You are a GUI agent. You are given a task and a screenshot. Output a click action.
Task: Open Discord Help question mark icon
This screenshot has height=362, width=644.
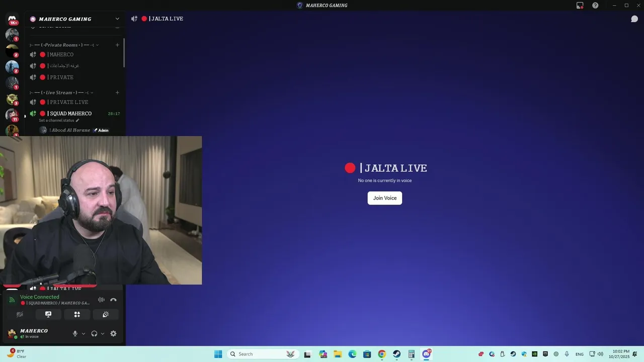(x=595, y=6)
